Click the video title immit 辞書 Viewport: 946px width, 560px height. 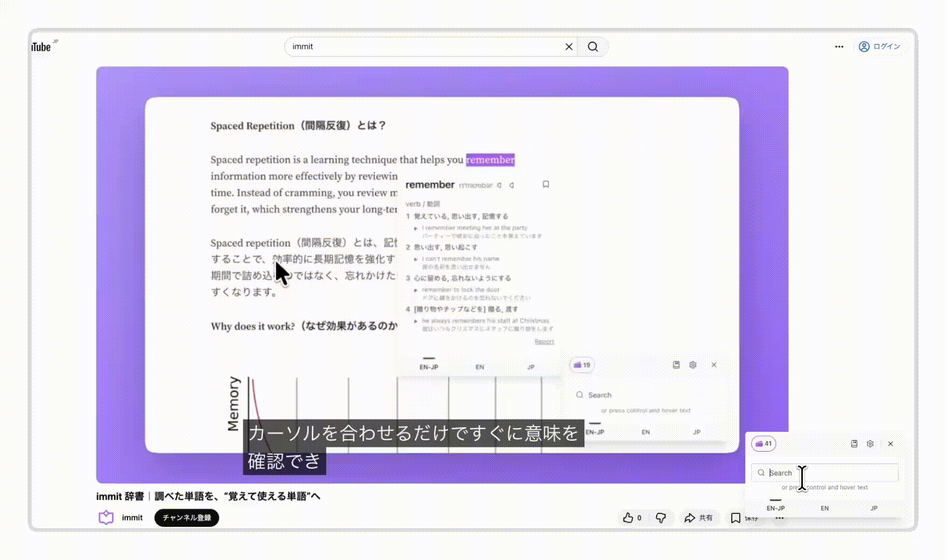(x=208, y=496)
